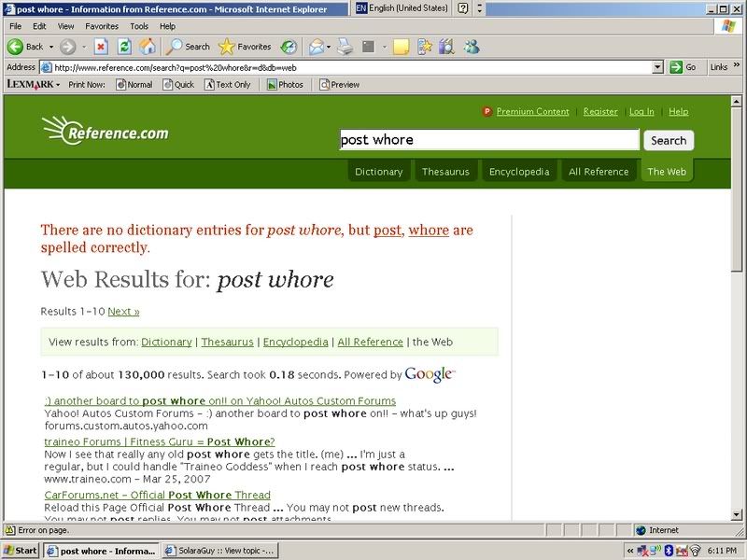The height and width of the screenshot is (560, 747).
Task: Choose Lexmark Quick print
Action: [178, 85]
